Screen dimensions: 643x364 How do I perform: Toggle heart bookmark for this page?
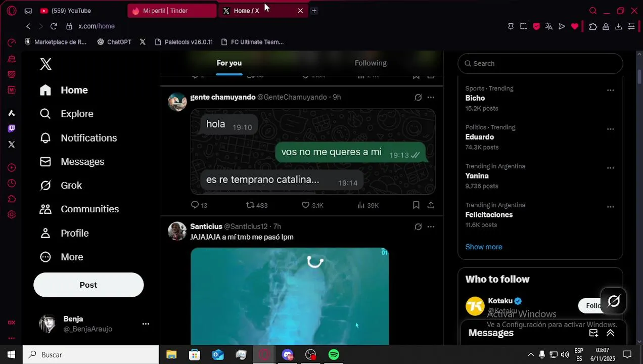tap(575, 26)
